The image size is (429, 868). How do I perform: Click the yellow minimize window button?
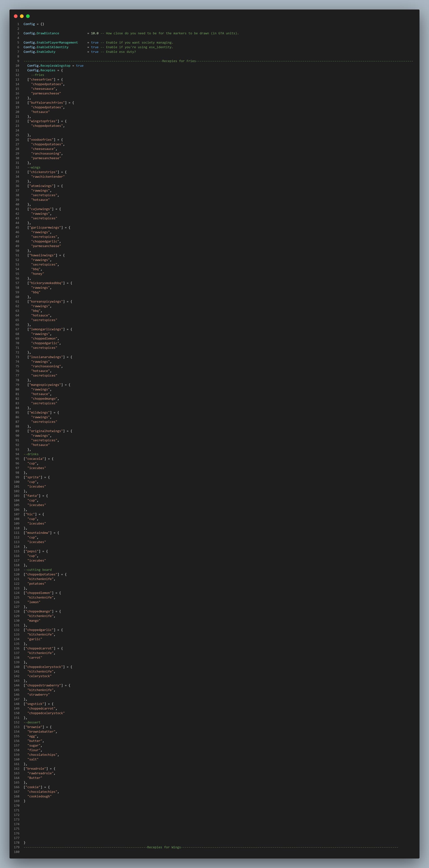(x=22, y=16)
